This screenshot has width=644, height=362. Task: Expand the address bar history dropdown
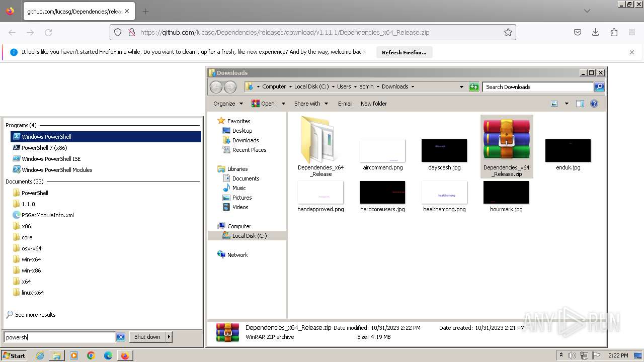click(461, 87)
